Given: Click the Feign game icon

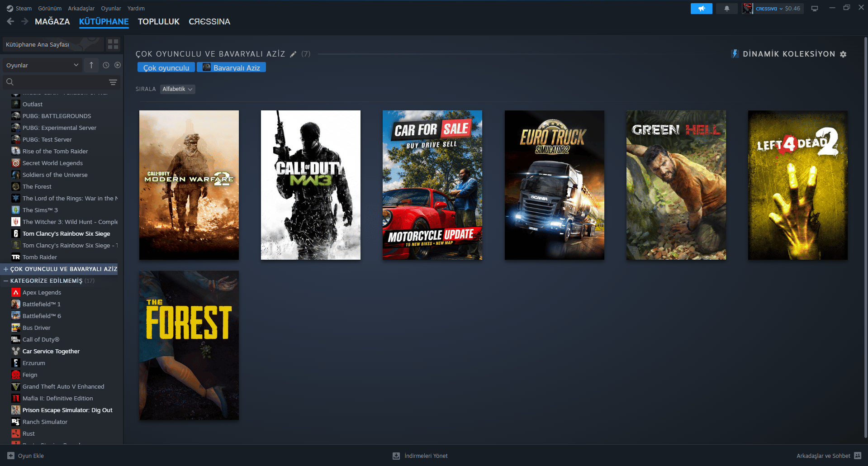Looking at the screenshot, I should point(16,375).
